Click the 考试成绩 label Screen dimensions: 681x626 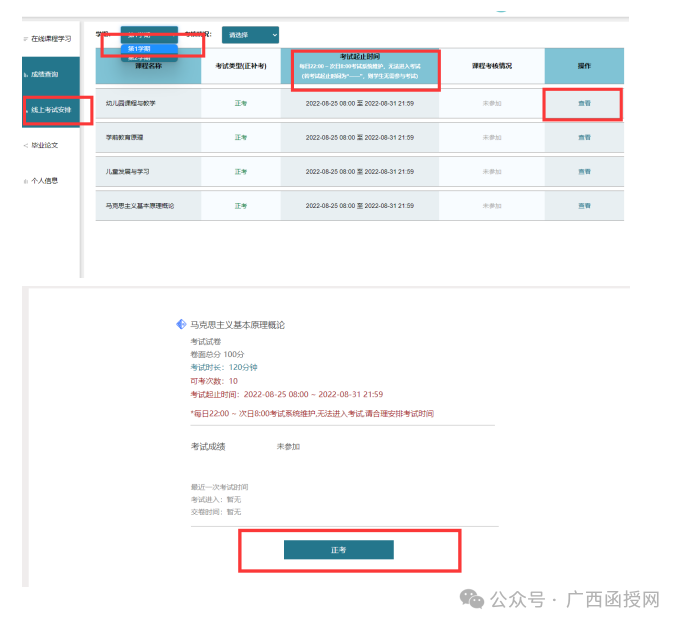click(208, 447)
